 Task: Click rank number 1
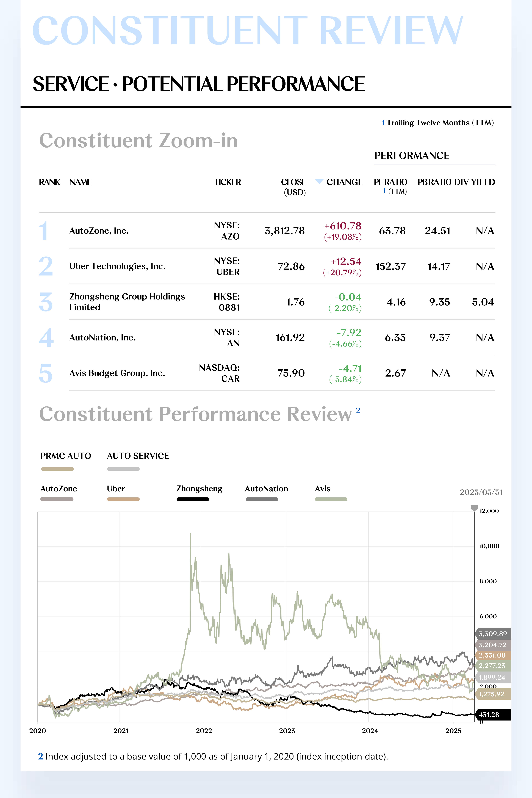43,231
